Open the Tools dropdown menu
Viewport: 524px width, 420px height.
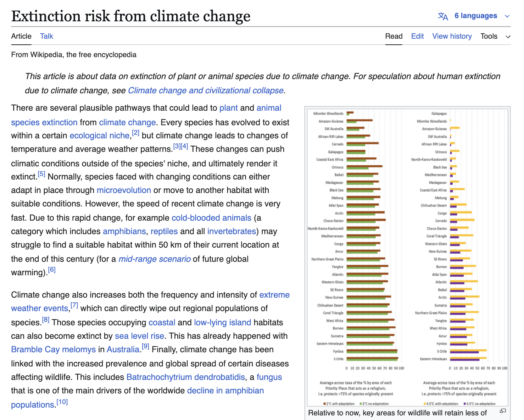(495, 36)
